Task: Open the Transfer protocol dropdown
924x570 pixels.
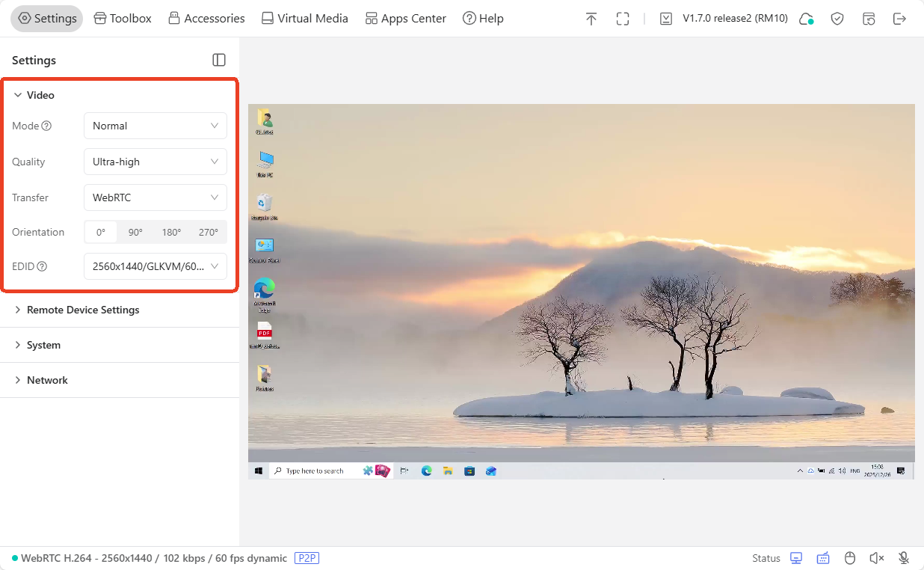Action: click(x=155, y=197)
